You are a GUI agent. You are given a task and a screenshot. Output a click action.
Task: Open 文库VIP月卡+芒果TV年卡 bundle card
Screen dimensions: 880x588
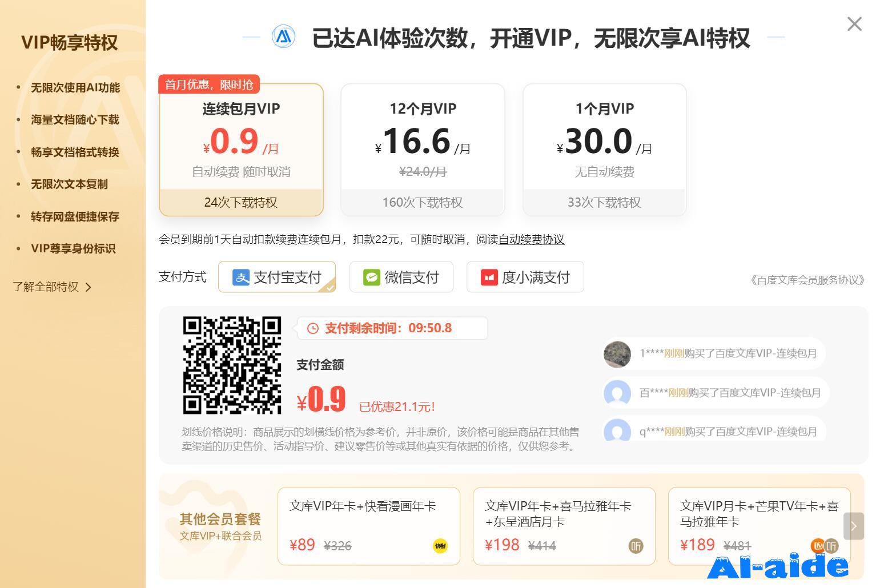tap(760, 526)
